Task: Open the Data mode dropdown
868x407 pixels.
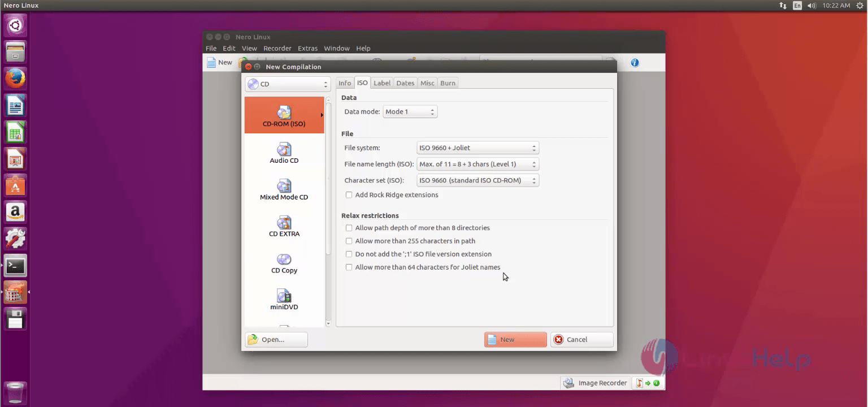Action: [x=410, y=112]
